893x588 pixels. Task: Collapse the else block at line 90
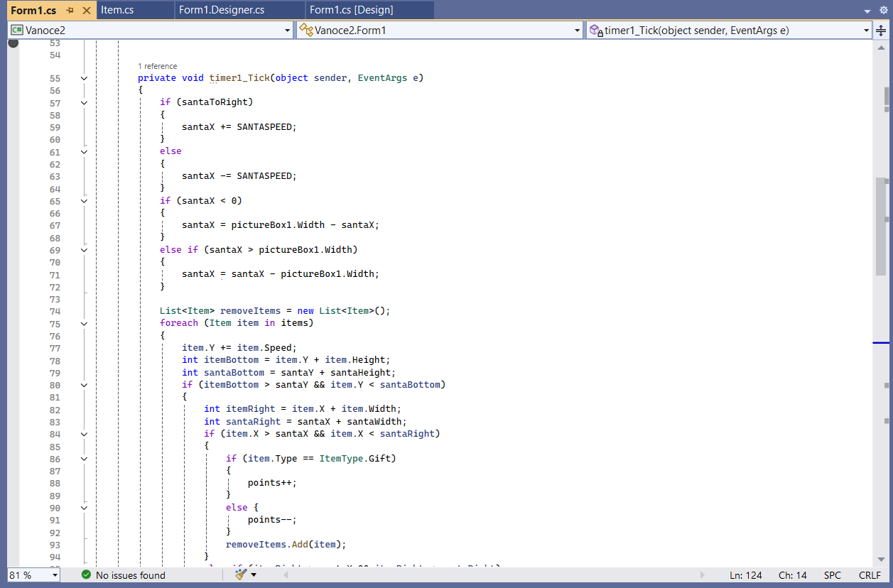coord(84,508)
